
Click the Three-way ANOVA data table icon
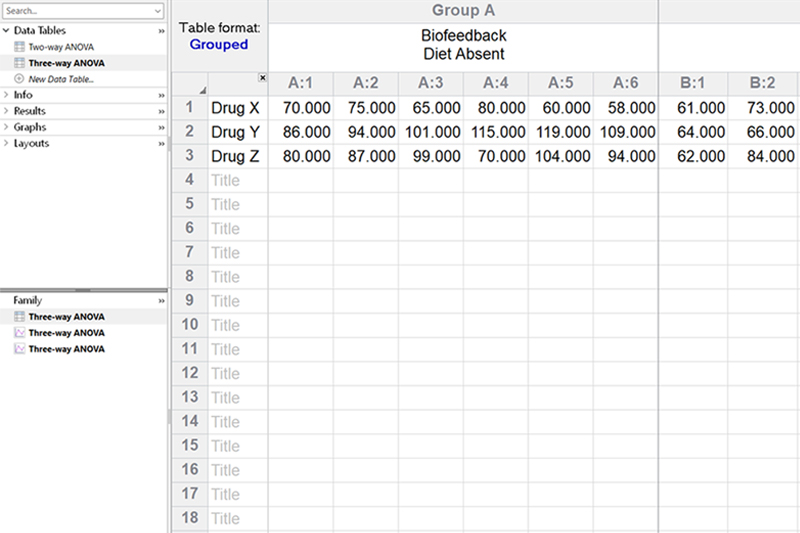(x=19, y=63)
